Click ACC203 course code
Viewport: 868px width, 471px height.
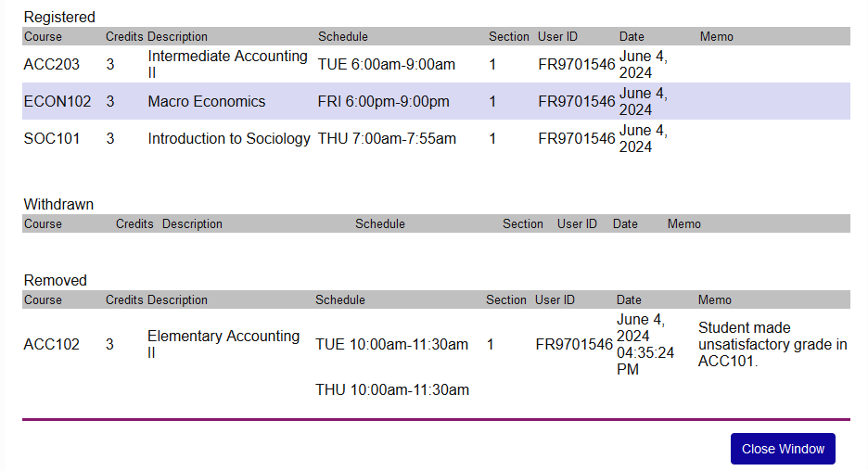pyautogui.click(x=52, y=64)
